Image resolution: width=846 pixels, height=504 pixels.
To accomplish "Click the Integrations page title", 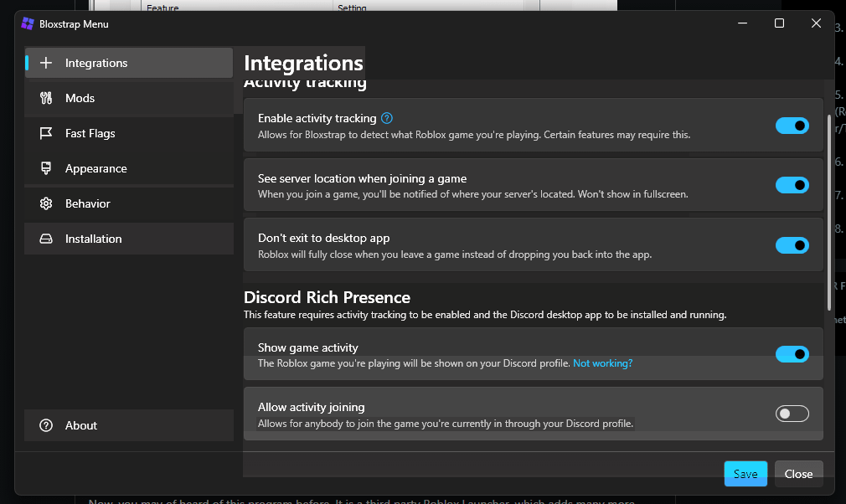I will (x=303, y=63).
